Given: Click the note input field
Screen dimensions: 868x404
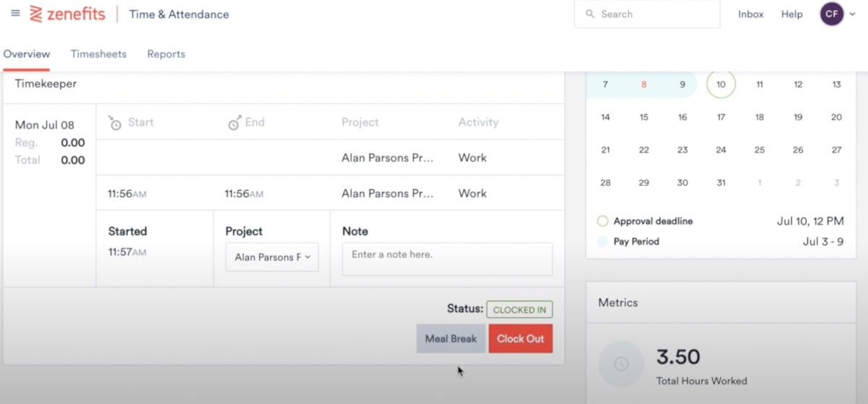Looking at the screenshot, I should (447, 259).
